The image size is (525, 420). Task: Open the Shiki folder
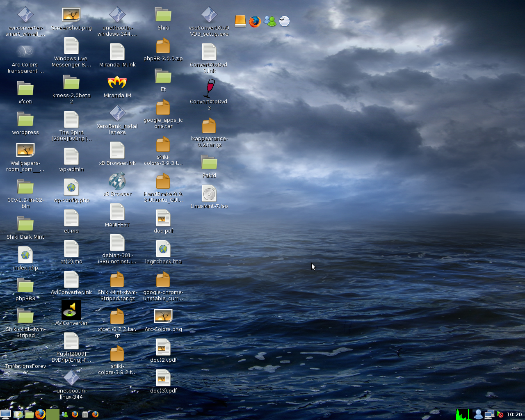163,15
